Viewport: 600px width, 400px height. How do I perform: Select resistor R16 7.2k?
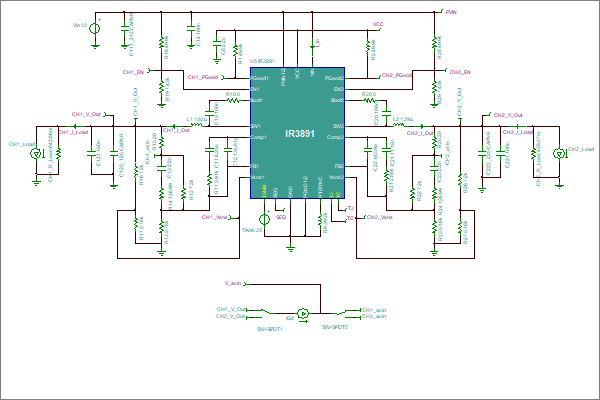pyautogui.click(x=135, y=171)
